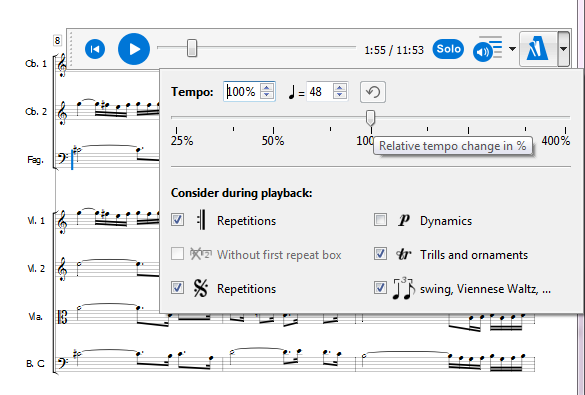Uncheck Trills and ornaments checkbox
This screenshot has height=395, width=585.
coord(380,254)
